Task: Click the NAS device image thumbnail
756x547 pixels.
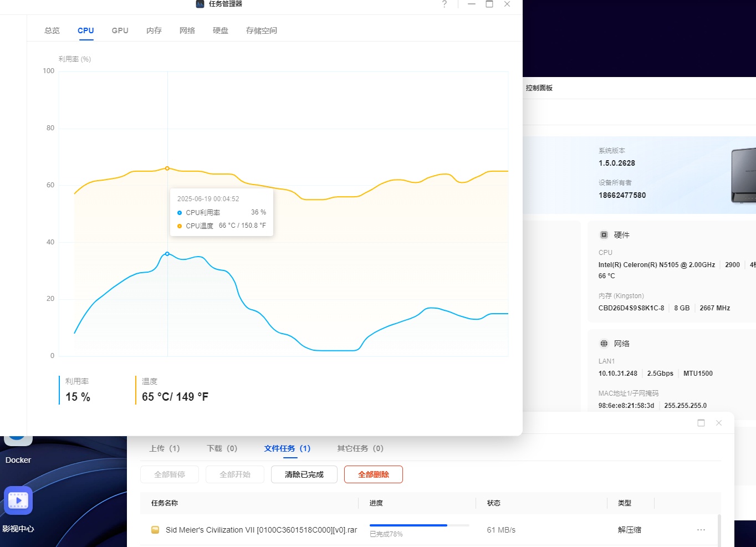Action: 743,175
